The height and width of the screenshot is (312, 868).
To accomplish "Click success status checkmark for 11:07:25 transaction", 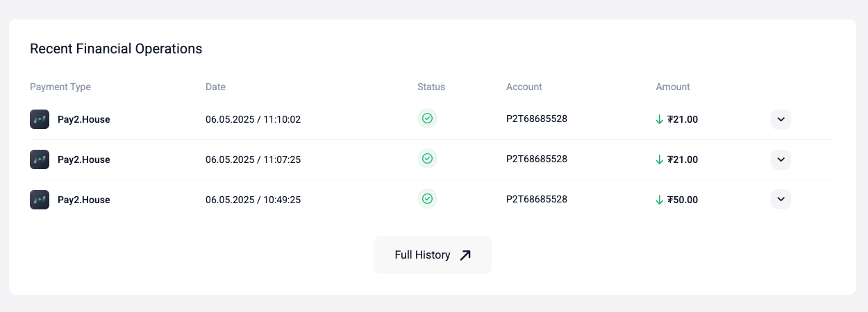I will point(428,159).
